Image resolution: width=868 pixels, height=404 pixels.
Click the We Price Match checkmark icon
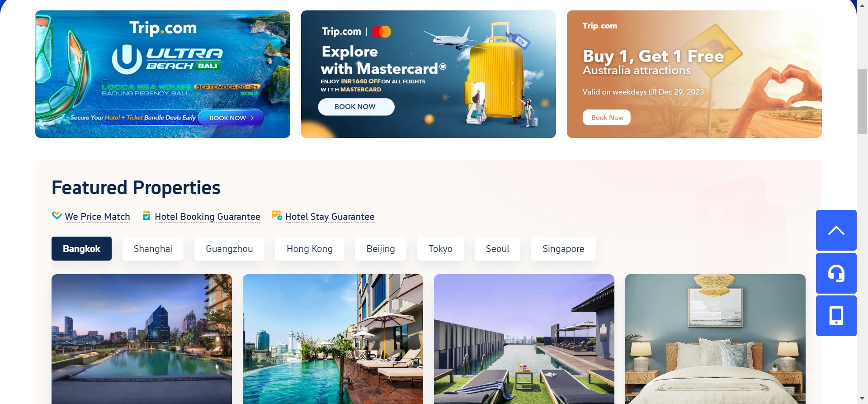point(57,215)
